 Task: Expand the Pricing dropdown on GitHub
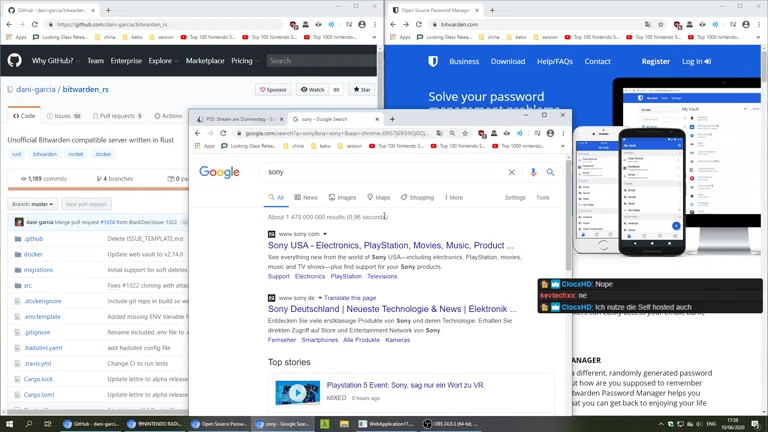245,61
